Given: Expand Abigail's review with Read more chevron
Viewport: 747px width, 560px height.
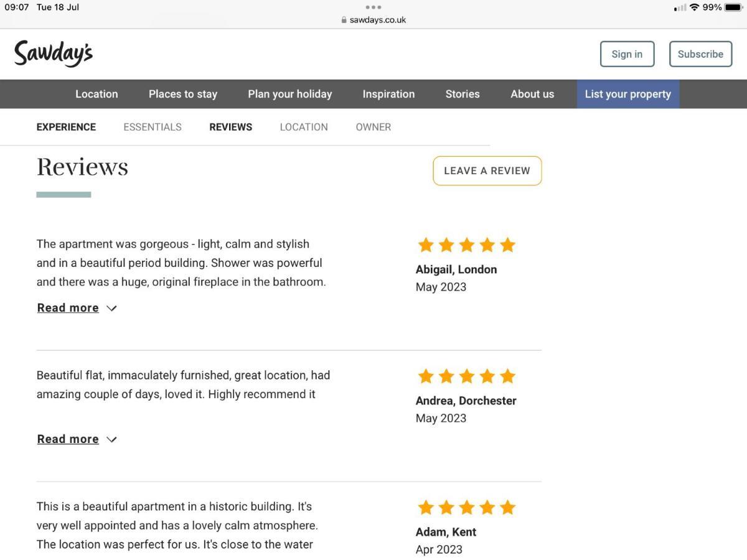Looking at the screenshot, I should [x=111, y=308].
